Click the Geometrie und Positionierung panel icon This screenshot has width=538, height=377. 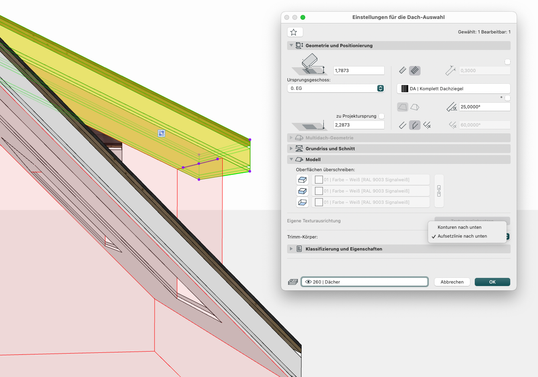[x=299, y=45]
